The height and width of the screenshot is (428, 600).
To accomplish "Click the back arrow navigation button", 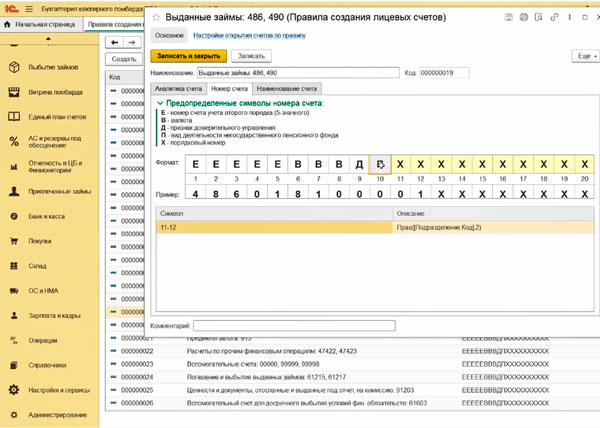I will [x=115, y=42].
